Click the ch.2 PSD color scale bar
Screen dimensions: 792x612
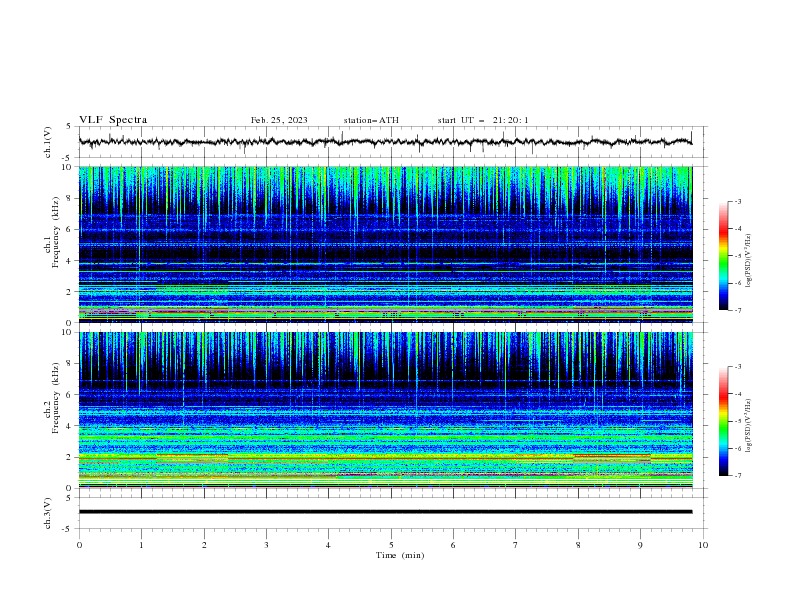723,421
